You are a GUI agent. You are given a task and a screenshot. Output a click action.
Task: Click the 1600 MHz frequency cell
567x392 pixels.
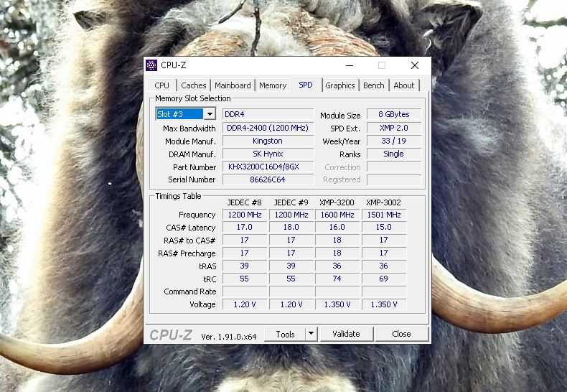(x=337, y=215)
